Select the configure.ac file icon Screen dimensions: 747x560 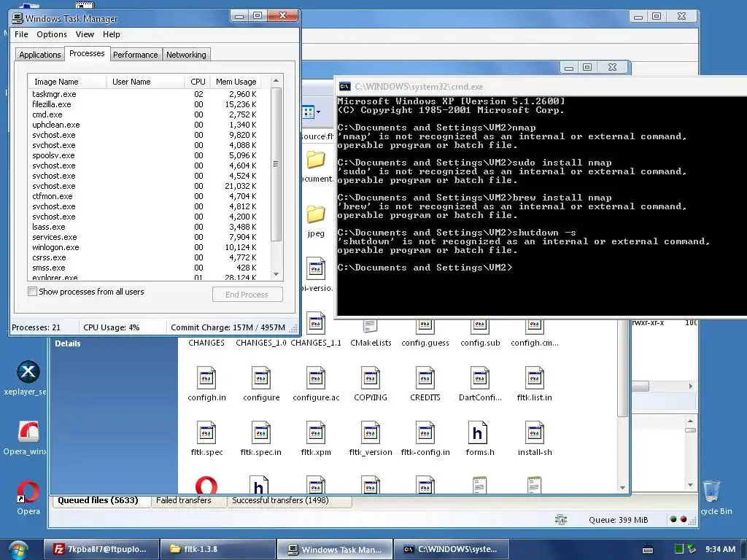click(316, 378)
